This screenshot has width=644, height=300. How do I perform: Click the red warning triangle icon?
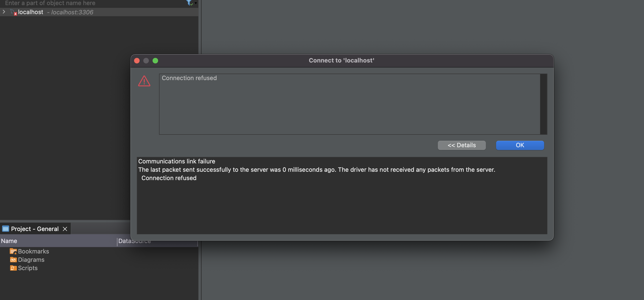[144, 81]
